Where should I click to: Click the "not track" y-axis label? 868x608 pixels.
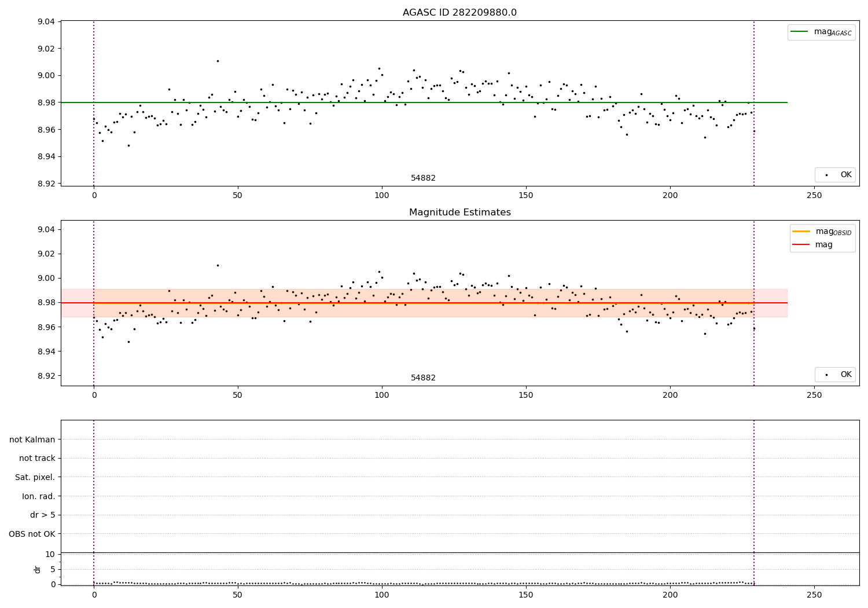point(37,458)
